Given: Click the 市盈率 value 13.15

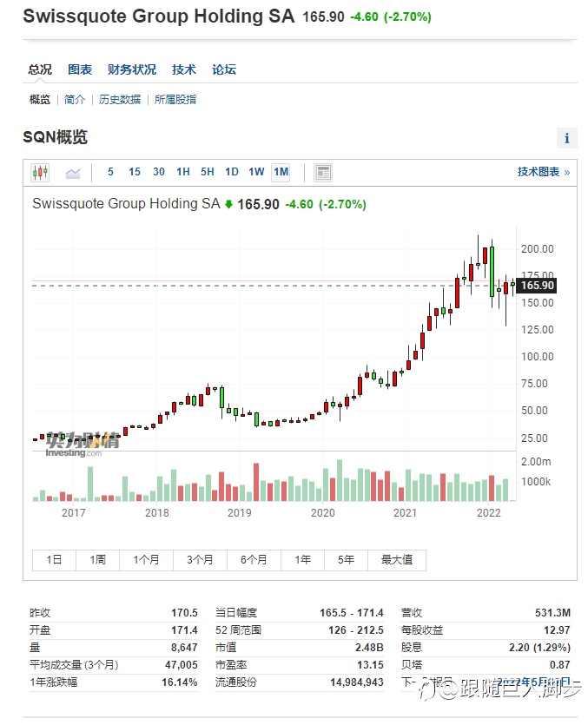Looking at the screenshot, I should pos(370,665).
